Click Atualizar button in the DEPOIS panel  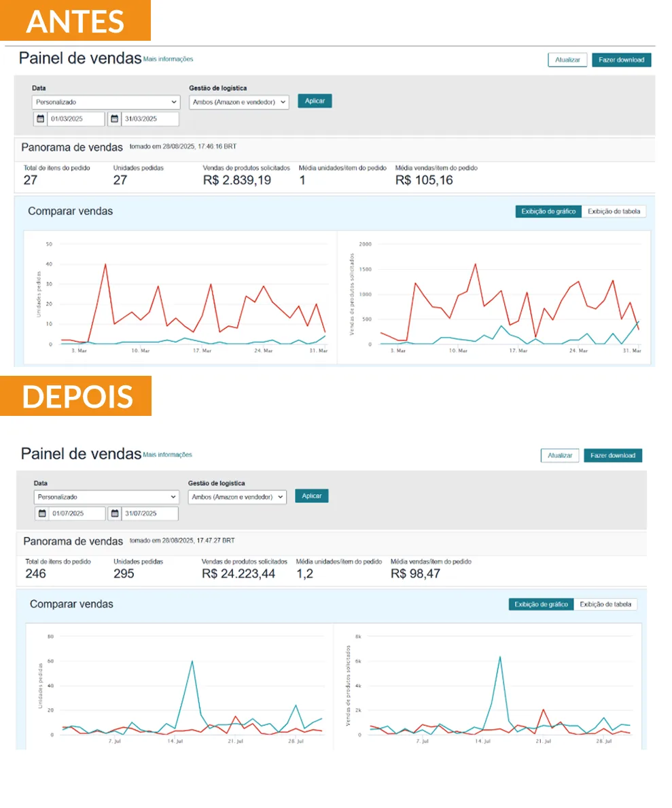559,455
